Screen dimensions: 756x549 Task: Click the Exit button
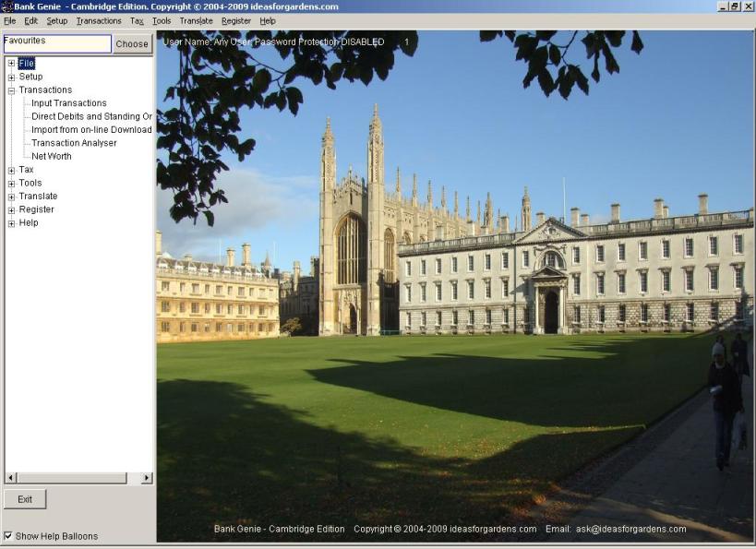[25, 499]
